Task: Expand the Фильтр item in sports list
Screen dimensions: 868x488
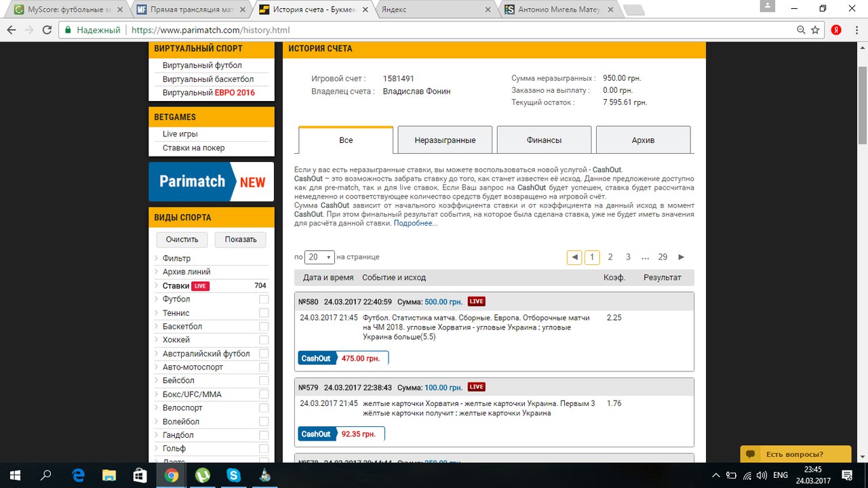Action: point(176,258)
